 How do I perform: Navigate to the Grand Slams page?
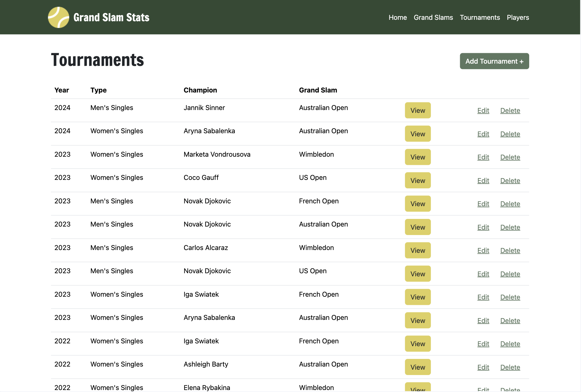[x=433, y=17]
